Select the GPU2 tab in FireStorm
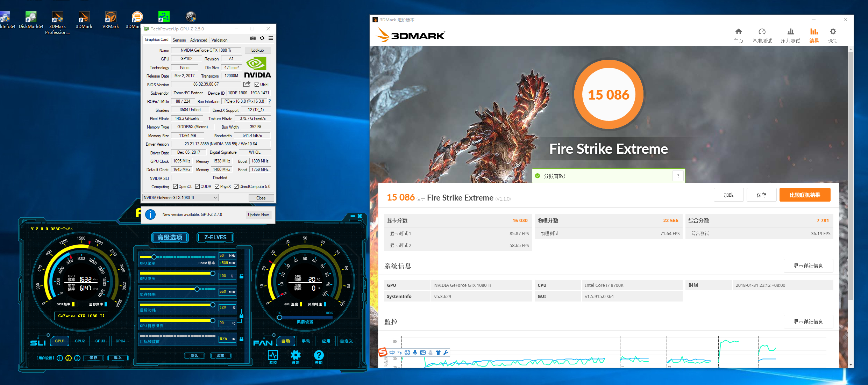 (80, 341)
